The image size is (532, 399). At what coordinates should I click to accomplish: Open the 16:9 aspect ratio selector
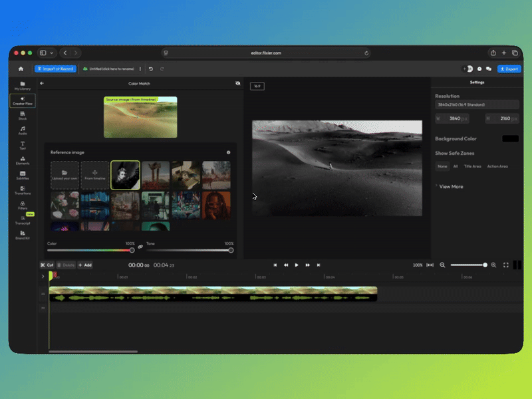point(257,86)
